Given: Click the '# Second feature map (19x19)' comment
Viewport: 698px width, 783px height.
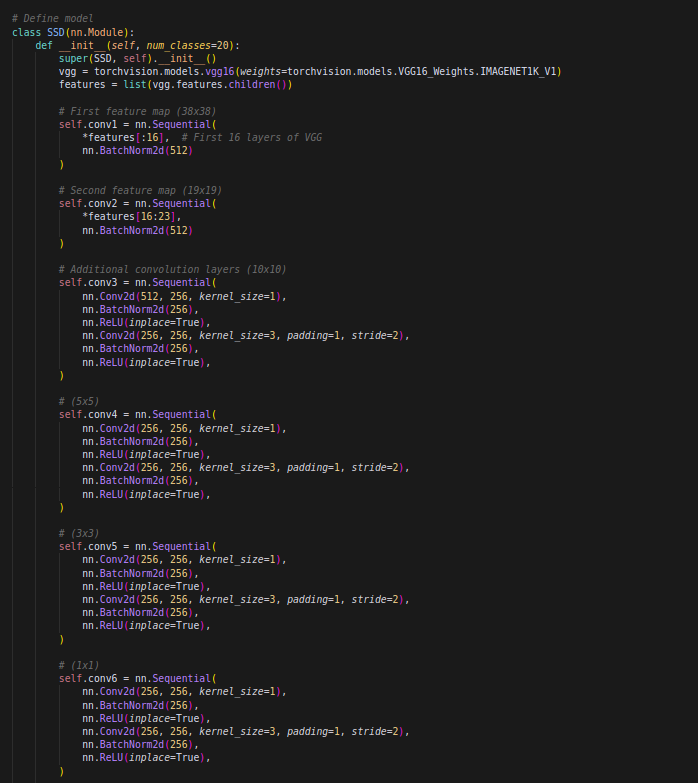Looking at the screenshot, I should (140, 190).
